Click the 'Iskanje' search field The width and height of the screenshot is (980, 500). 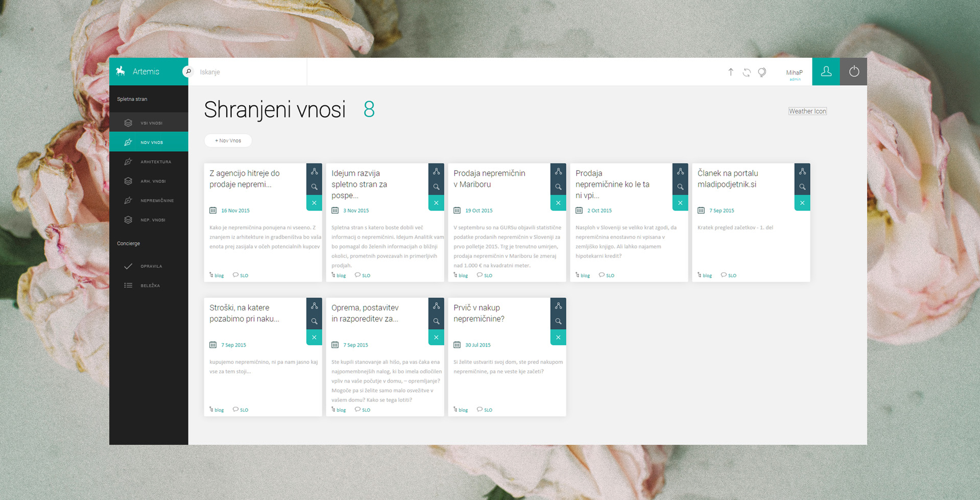250,72
